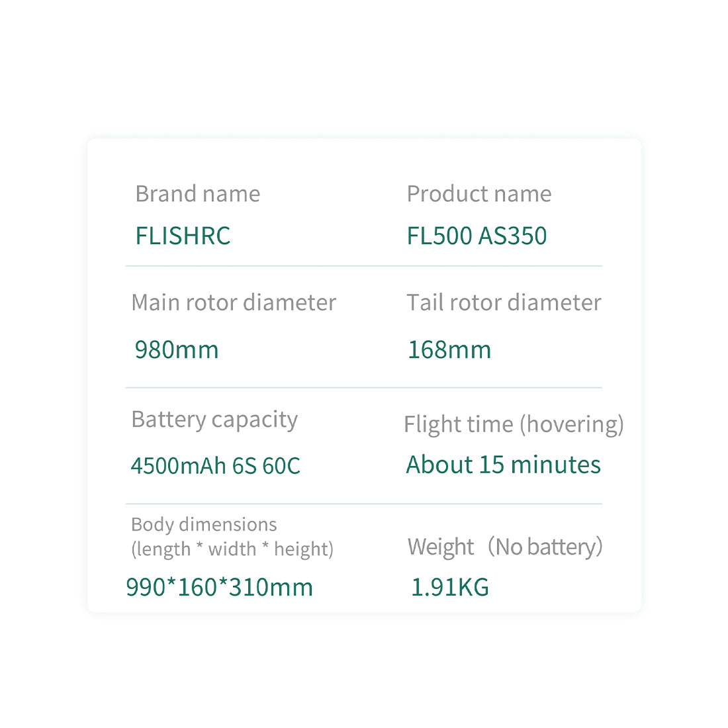Select the 990*160*310mm dimensions value

[x=219, y=587]
